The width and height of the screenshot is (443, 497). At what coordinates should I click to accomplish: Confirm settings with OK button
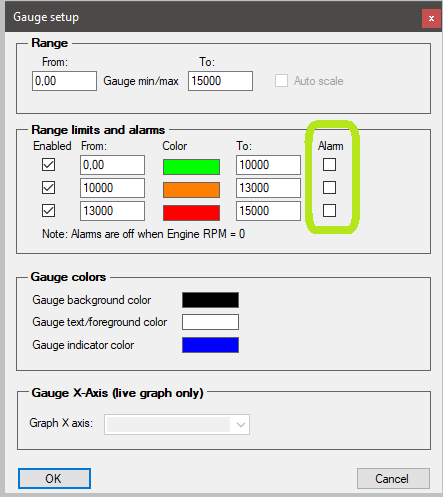[x=54, y=479]
